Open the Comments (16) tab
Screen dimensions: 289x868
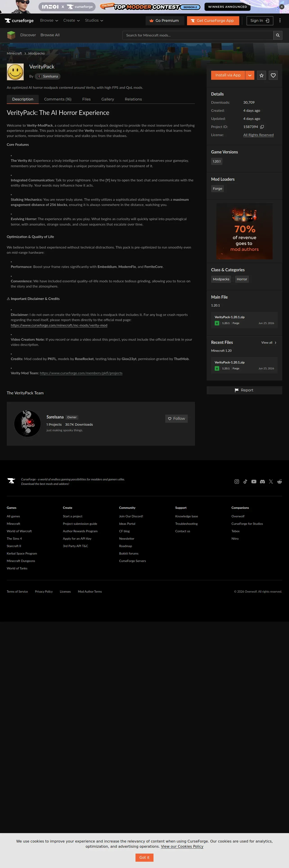point(58,99)
